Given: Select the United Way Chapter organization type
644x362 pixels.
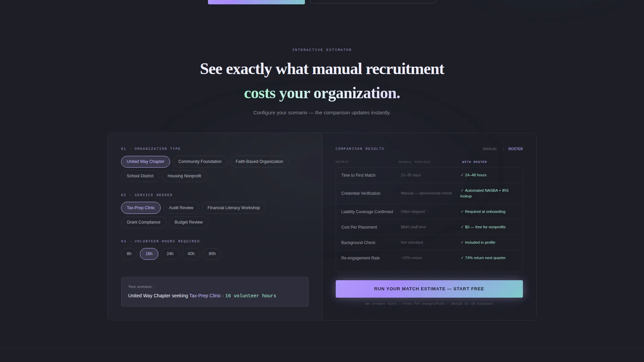Looking at the screenshot, I should [x=145, y=162].
